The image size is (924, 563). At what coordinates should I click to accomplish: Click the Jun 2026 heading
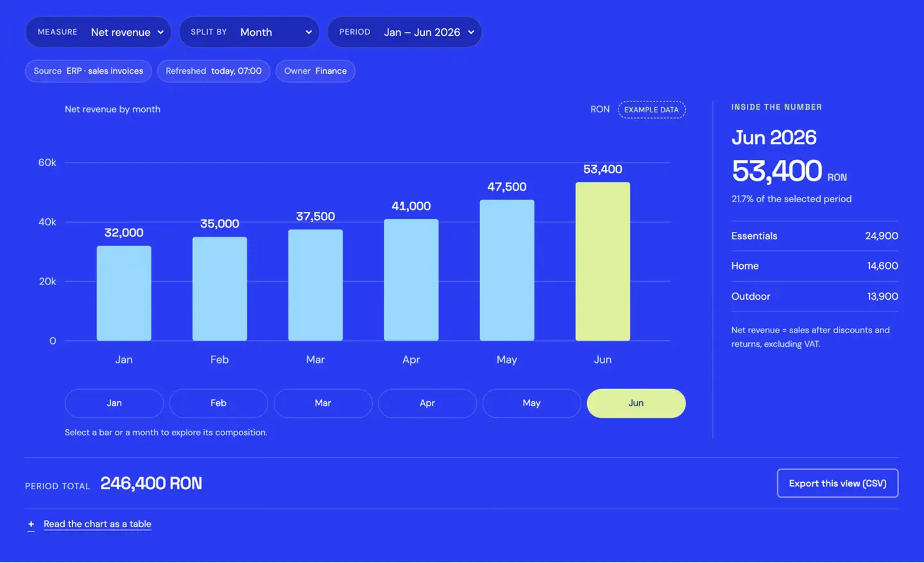click(774, 137)
